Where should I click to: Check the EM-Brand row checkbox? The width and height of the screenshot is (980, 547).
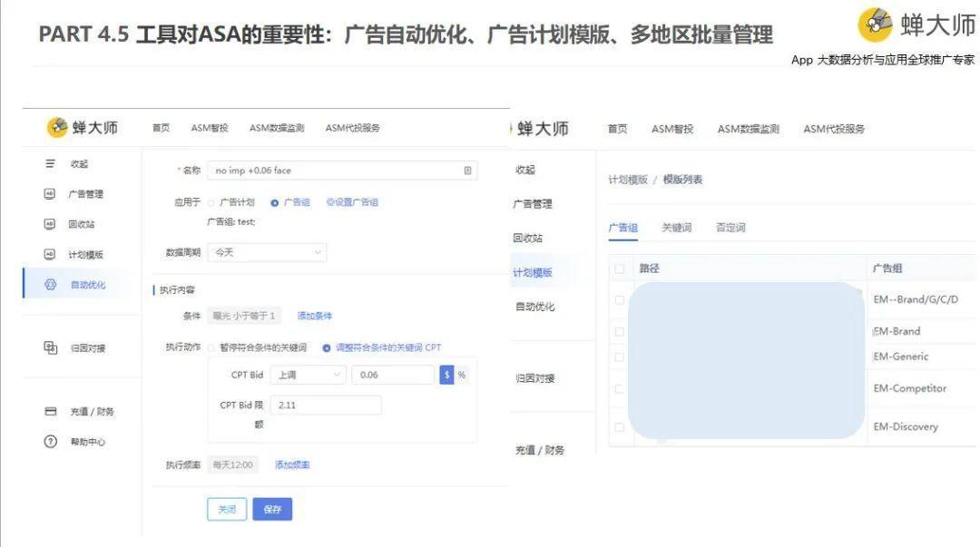click(620, 331)
